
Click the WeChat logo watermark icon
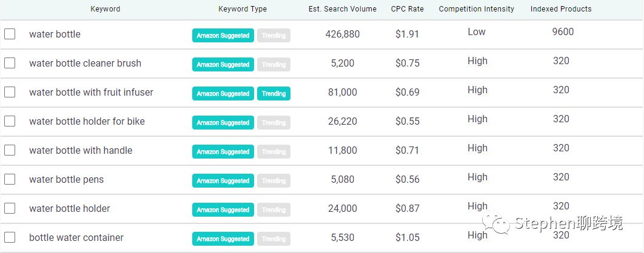coord(496,222)
